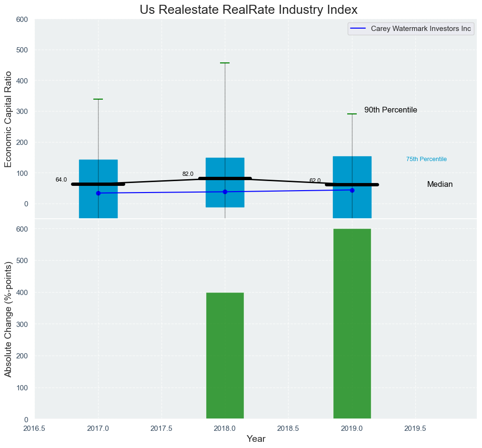Click the 2018 green 90th percentile whisker cap
The image size is (482, 448).
point(225,63)
